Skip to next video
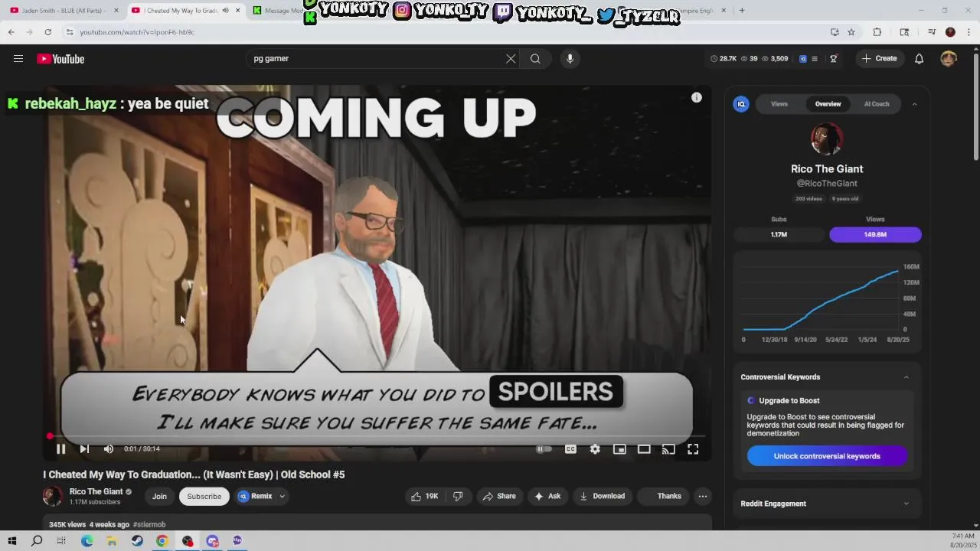The width and height of the screenshot is (980, 551). click(x=84, y=449)
